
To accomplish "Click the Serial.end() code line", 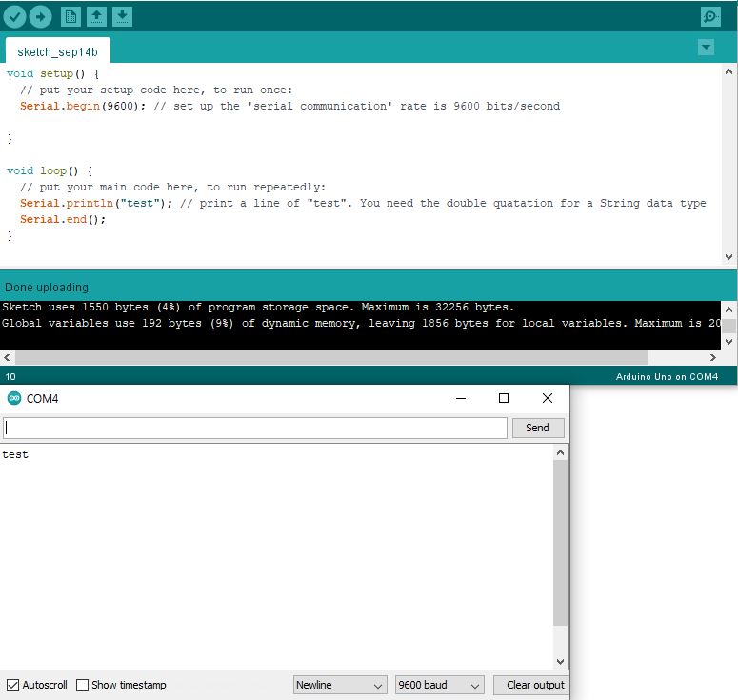I will (63, 219).
